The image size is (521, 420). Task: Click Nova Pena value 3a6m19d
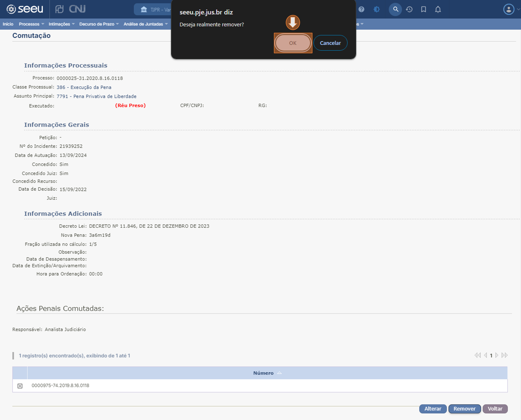pos(100,235)
